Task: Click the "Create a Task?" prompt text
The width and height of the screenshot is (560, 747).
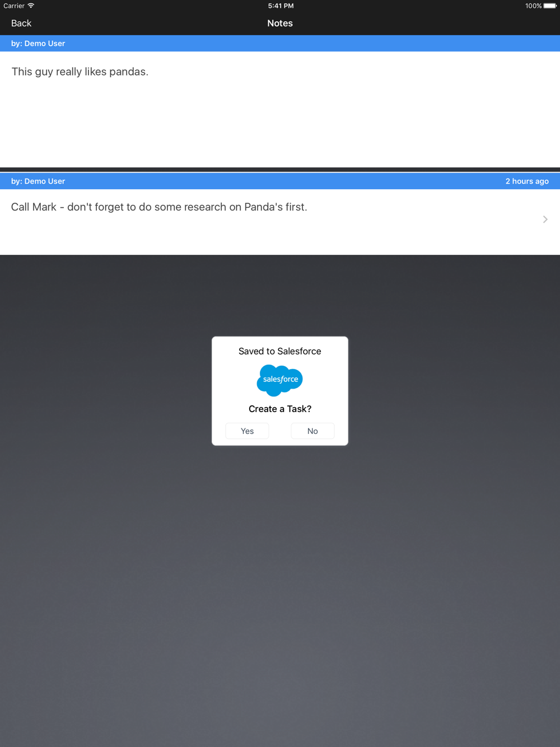Action: coord(280,409)
